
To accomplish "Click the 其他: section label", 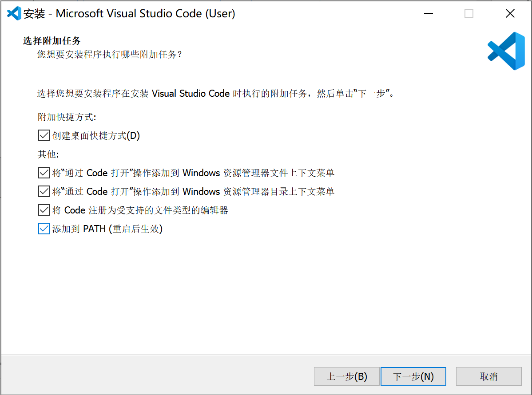I will [x=45, y=154].
